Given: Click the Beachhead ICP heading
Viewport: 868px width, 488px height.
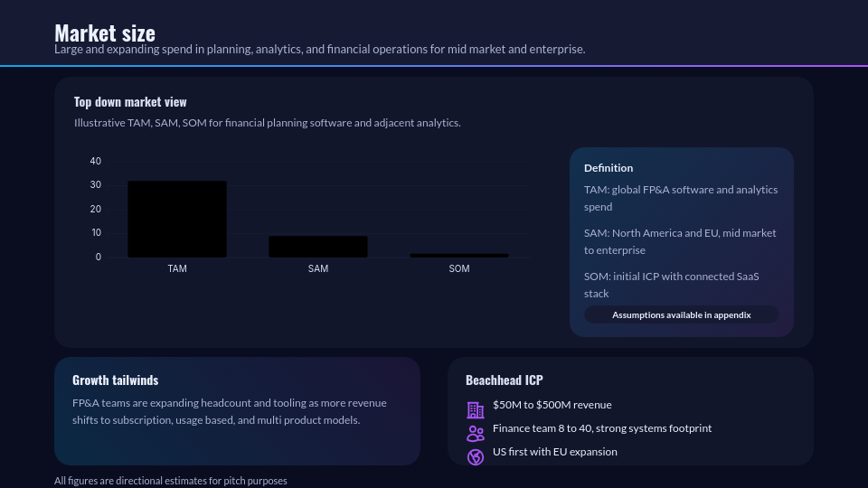Looking at the screenshot, I should click(504, 380).
